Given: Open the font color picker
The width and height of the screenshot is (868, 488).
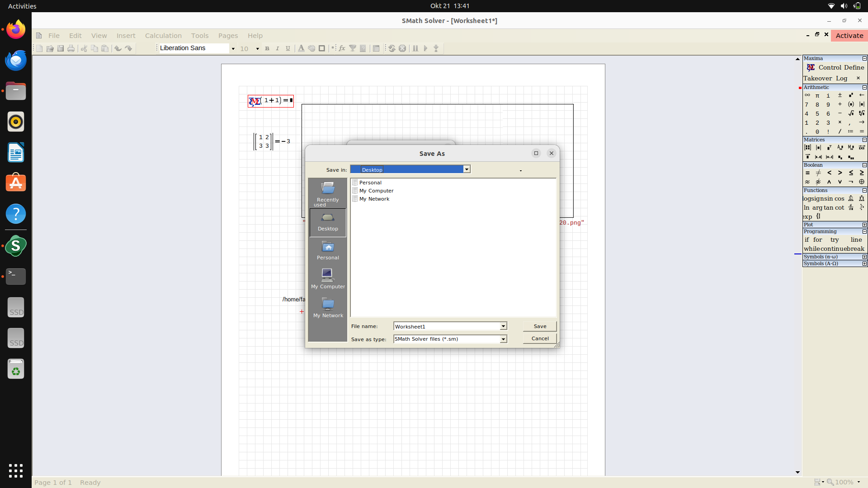Looking at the screenshot, I should [x=301, y=48].
